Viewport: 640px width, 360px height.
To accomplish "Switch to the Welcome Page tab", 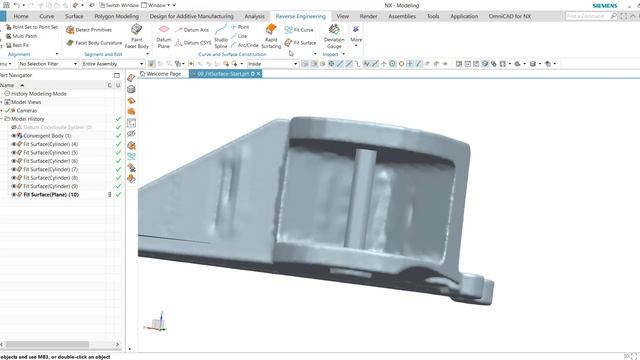I will point(161,74).
